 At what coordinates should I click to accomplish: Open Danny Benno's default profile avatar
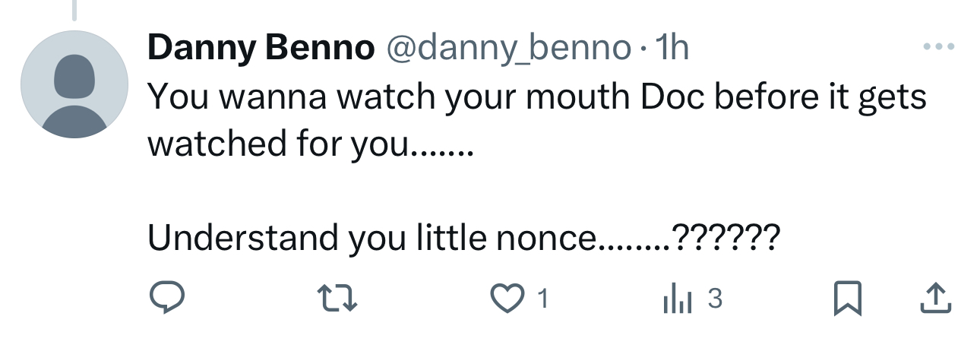point(74,84)
